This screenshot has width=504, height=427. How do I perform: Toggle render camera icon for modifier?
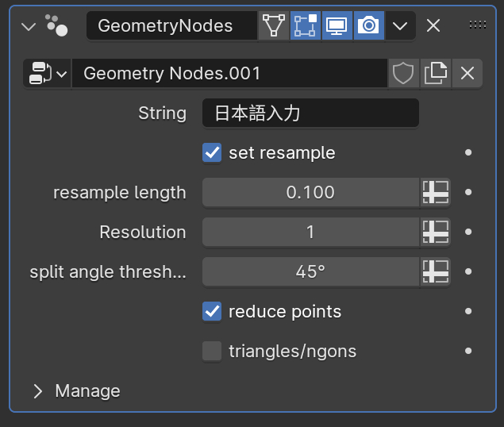[368, 25]
